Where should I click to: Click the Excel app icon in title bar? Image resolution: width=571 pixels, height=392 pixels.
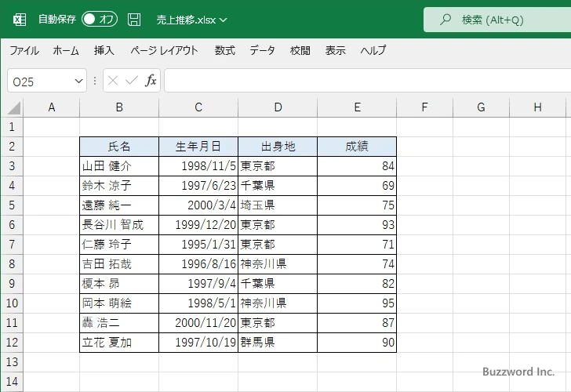(19, 19)
